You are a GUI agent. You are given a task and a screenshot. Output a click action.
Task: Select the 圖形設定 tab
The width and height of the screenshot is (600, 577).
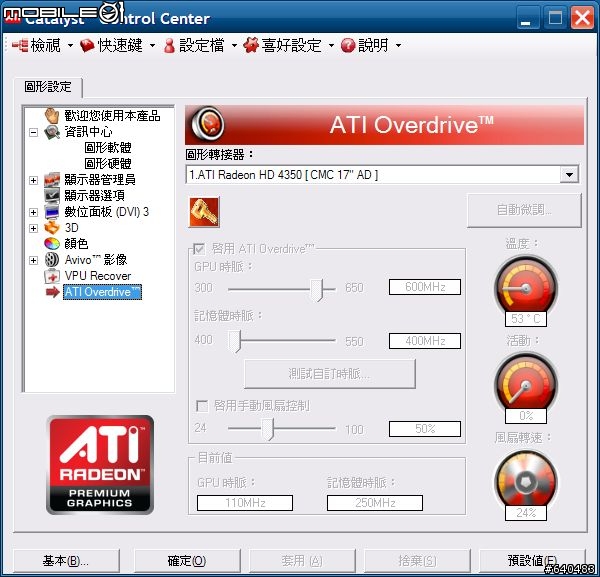click(48, 87)
